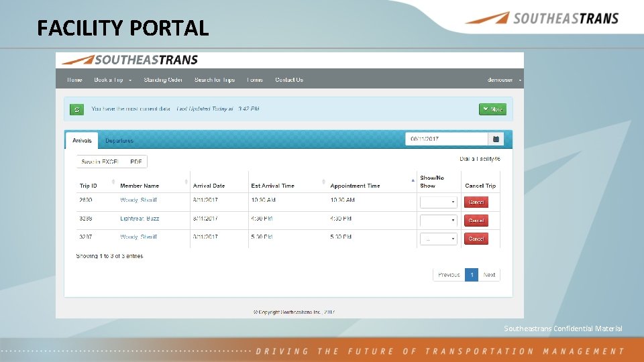Go to Previous page
The image size is (644, 362).
click(x=449, y=275)
